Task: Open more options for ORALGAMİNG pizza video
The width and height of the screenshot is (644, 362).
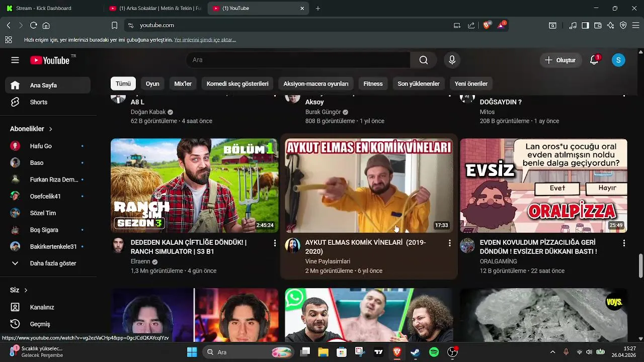Action: pyautogui.click(x=624, y=243)
